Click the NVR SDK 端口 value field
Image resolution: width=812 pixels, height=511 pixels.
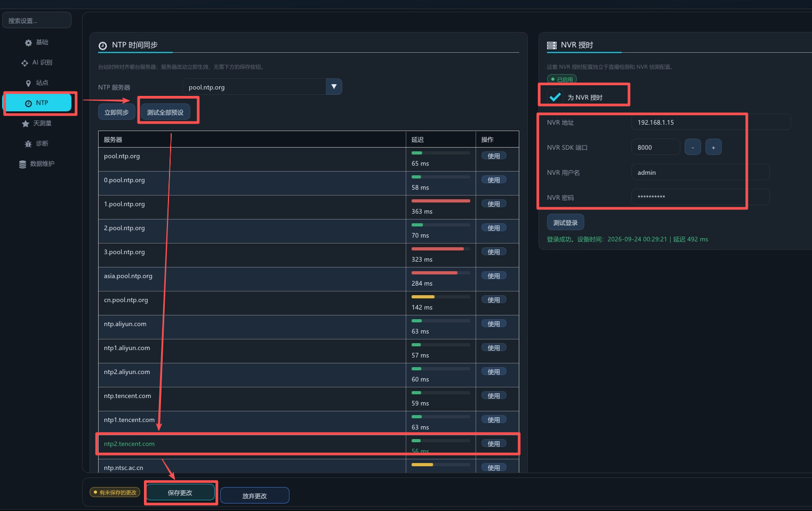[x=655, y=147]
